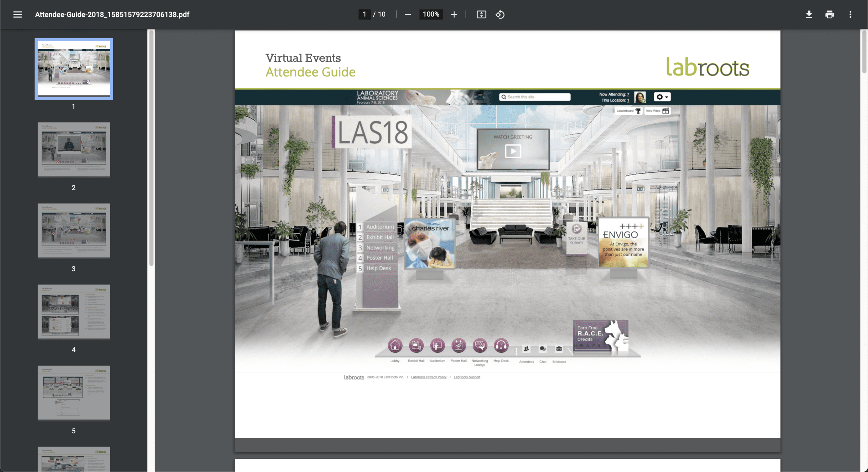This screenshot has height=472, width=868.
Task: Download the PDF file
Action: click(x=809, y=15)
